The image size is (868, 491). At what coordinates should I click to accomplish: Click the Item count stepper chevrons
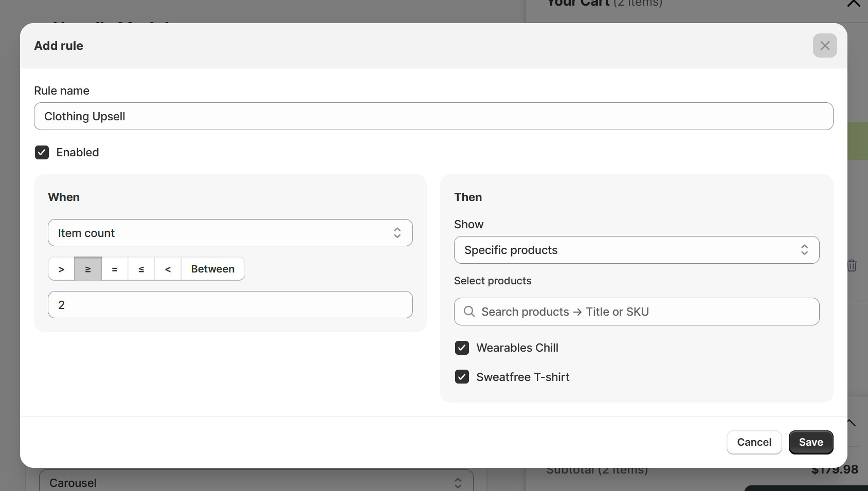coord(397,232)
